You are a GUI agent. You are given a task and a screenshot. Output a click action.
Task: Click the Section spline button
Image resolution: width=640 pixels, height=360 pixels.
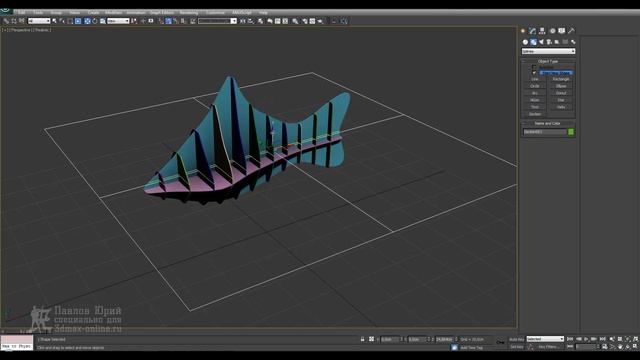[535, 114]
